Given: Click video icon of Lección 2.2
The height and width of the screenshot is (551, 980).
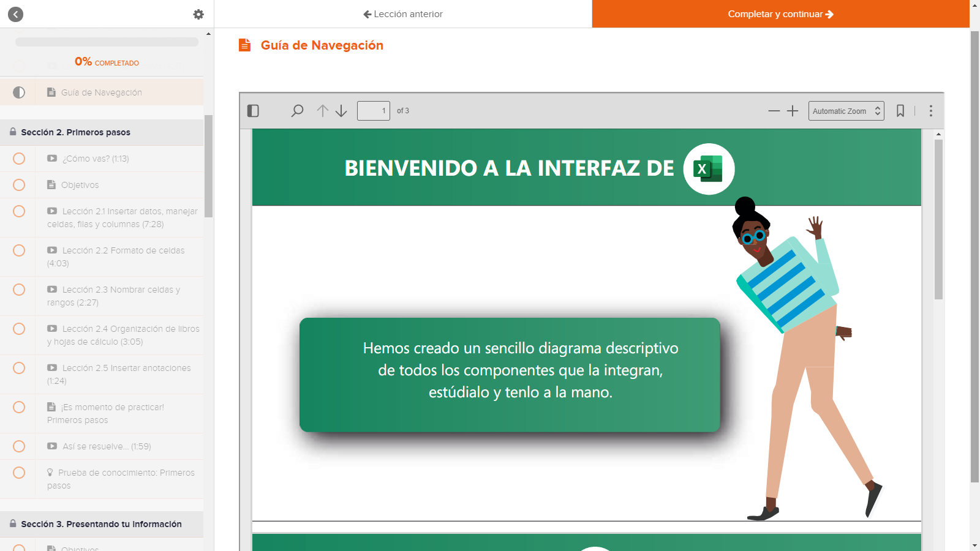Looking at the screenshot, I should click(52, 250).
